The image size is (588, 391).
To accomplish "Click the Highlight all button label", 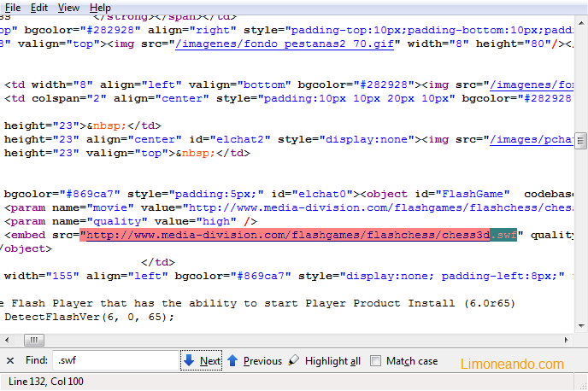I will 332,361.
